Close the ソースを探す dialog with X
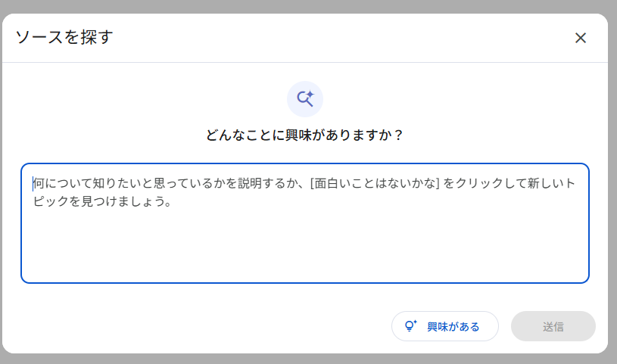 click(581, 38)
